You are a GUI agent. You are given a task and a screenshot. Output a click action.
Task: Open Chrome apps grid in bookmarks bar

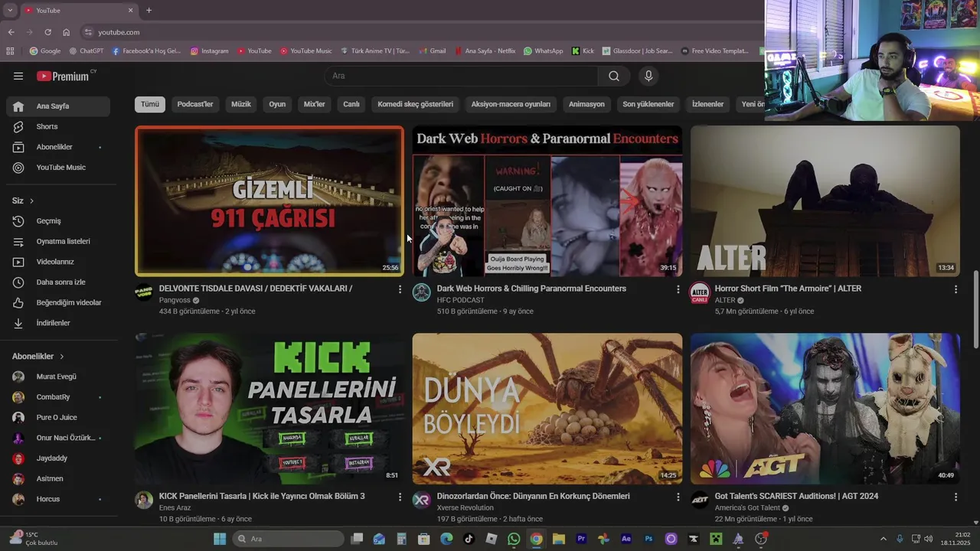[x=10, y=51]
